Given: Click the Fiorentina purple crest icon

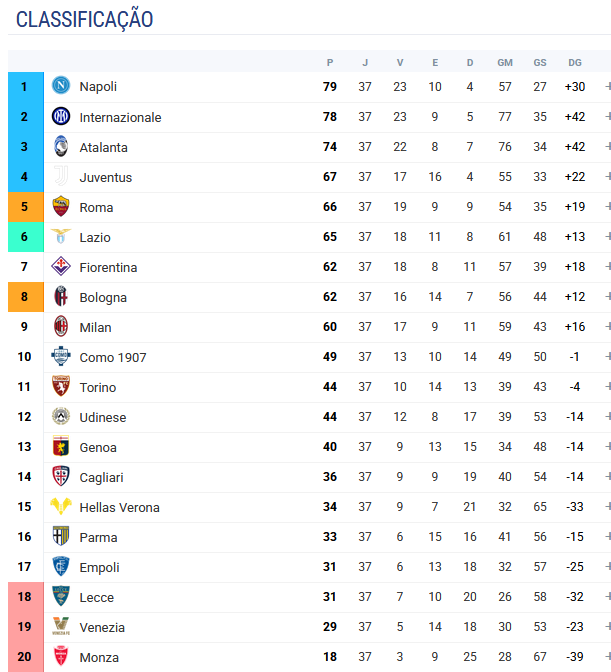Looking at the screenshot, I should 61,266.
